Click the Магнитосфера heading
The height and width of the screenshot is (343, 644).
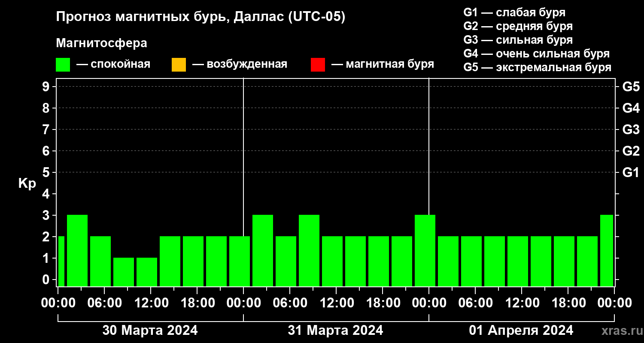(101, 43)
